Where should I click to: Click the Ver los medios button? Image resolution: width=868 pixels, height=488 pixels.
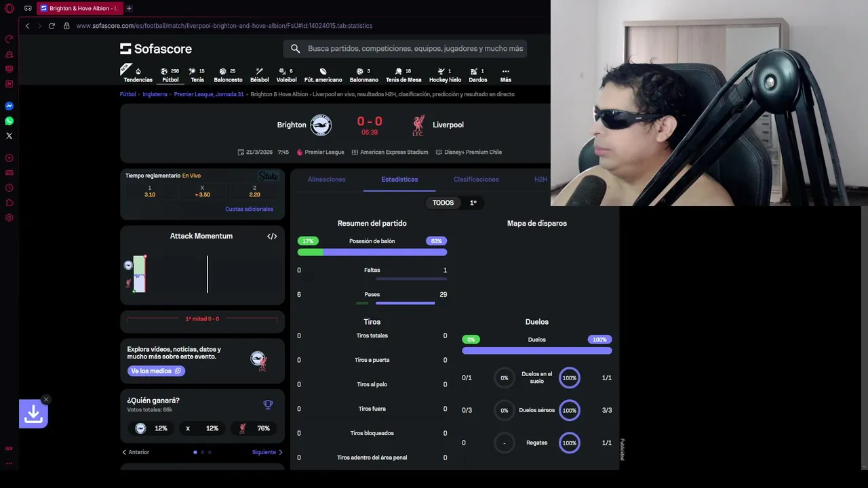tap(156, 371)
